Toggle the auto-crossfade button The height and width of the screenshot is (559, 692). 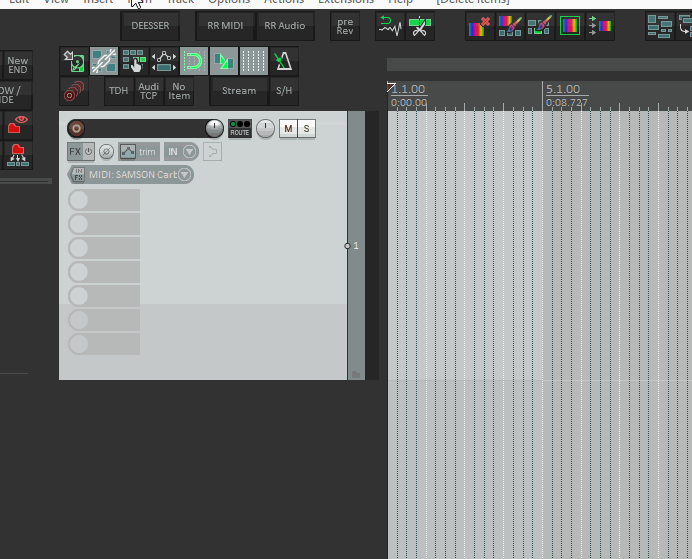click(224, 61)
